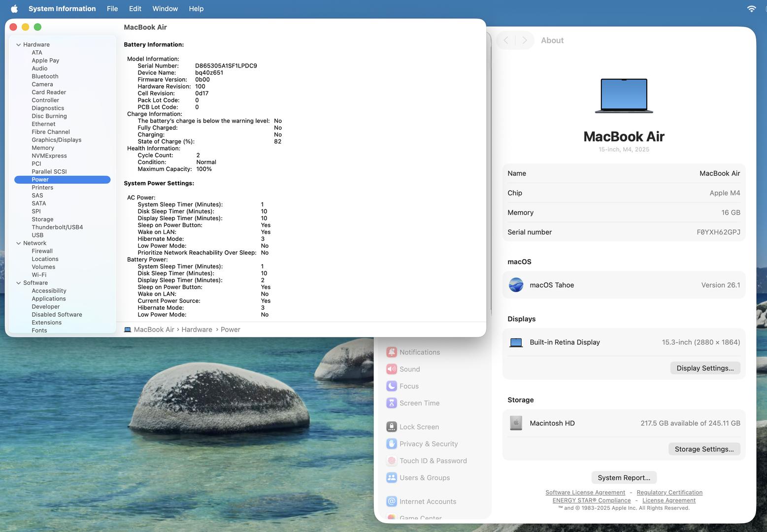
Task: Collapse the Network section chevron
Action: [x=19, y=243]
